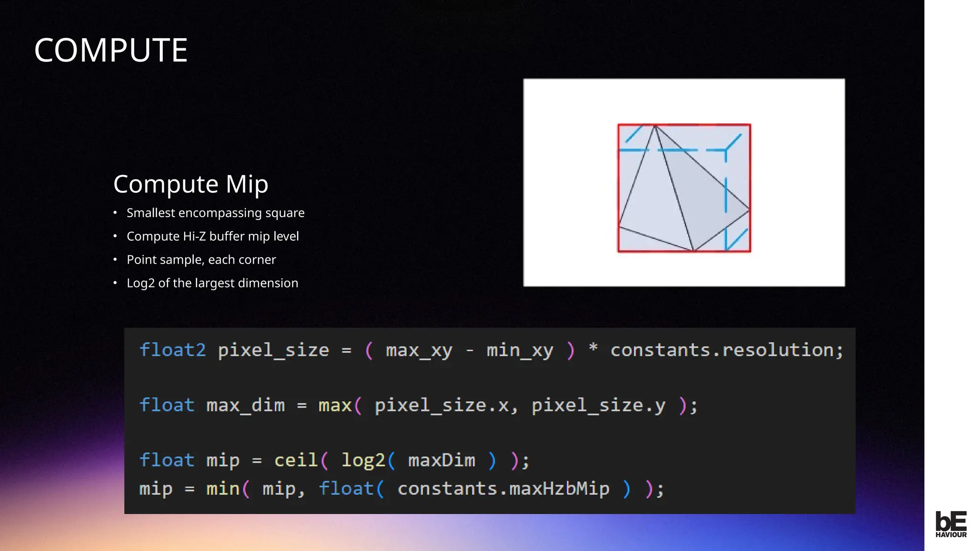This screenshot has height=551, width=980.
Task: Select the 'Smallest encompassing square' bullet
Action: pos(215,213)
